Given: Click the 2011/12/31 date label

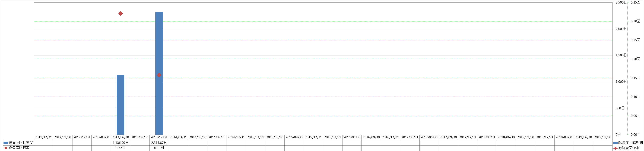Looking at the screenshot, I should [x=43, y=137].
